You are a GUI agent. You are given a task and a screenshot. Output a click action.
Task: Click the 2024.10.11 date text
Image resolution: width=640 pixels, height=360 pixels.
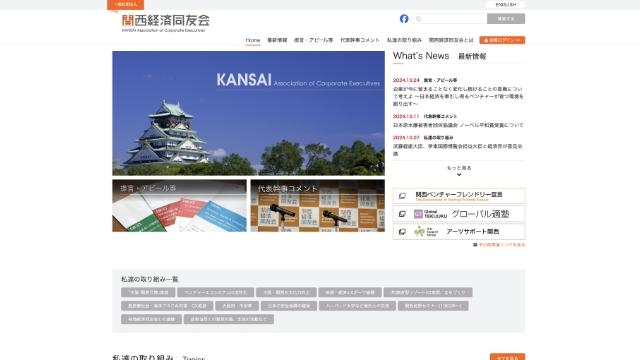point(406,116)
